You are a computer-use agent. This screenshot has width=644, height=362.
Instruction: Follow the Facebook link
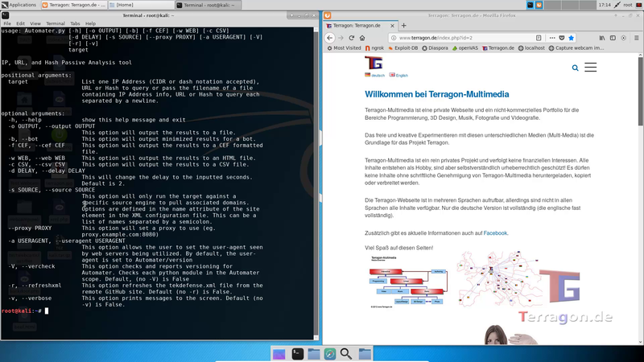click(495, 233)
